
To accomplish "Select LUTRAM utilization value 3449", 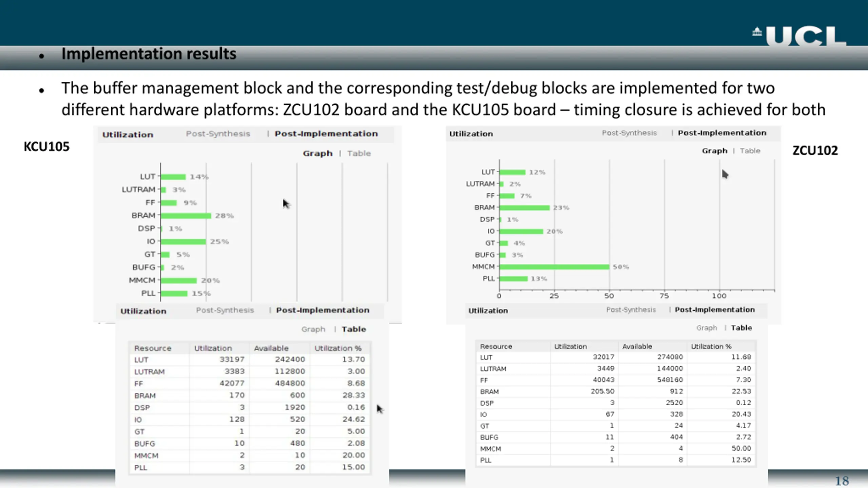I will coord(606,369).
